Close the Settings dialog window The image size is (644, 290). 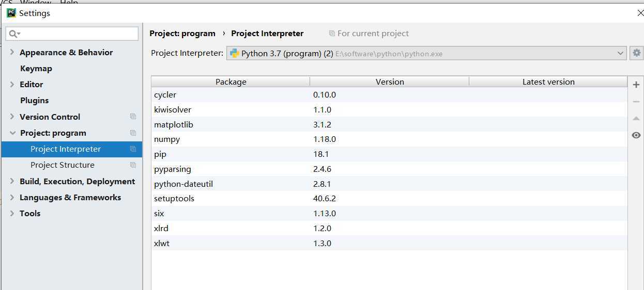(x=640, y=13)
